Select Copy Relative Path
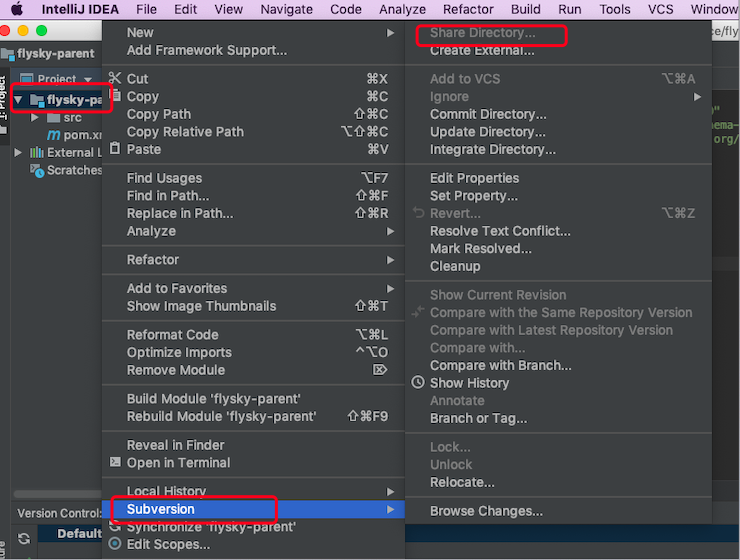This screenshot has height=560, width=740. coord(253,132)
